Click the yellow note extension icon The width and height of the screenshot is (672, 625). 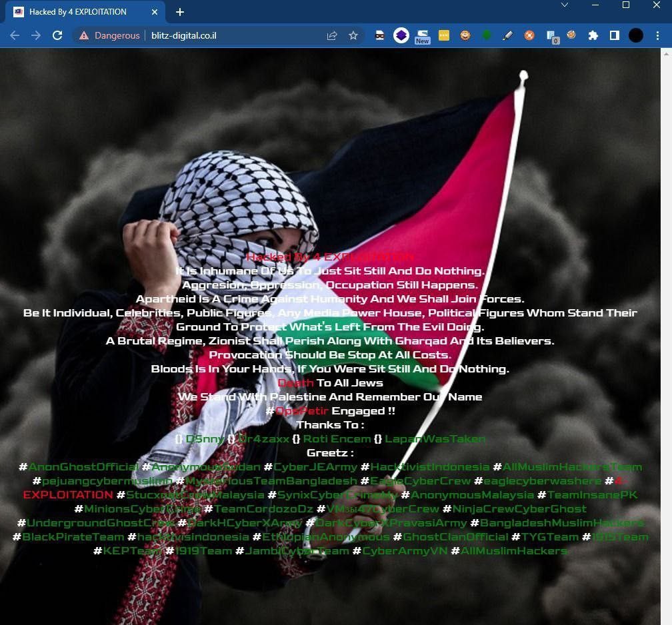[444, 35]
